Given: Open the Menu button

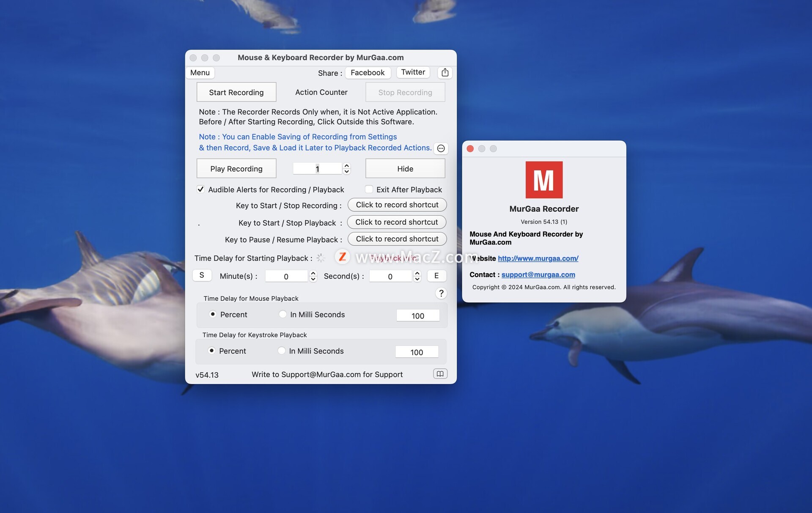Looking at the screenshot, I should click(x=200, y=73).
